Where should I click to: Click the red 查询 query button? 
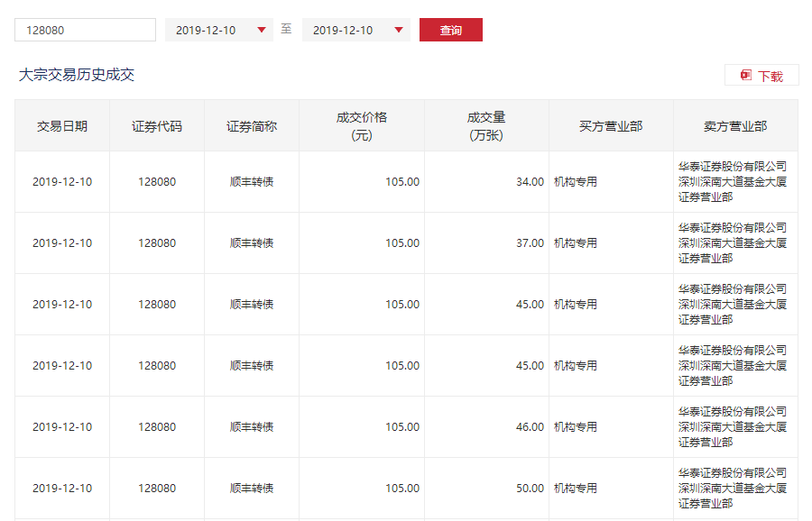pyautogui.click(x=450, y=30)
